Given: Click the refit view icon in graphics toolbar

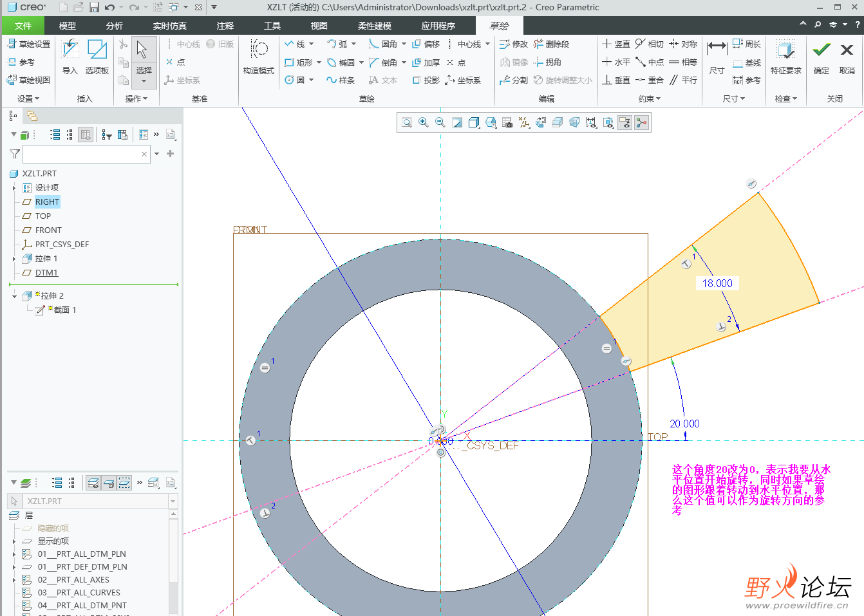Looking at the screenshot, I should (x=407, y=122).
